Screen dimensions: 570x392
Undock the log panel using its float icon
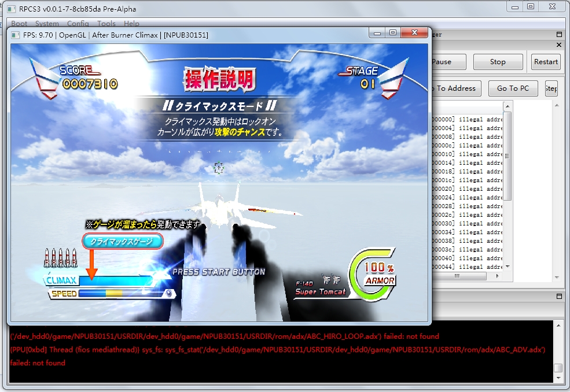click(x=559, y=296)
